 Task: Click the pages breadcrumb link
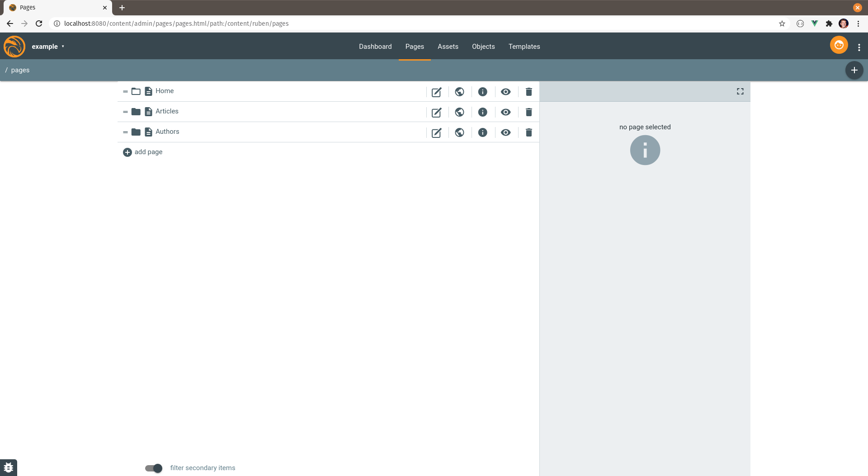20,70
